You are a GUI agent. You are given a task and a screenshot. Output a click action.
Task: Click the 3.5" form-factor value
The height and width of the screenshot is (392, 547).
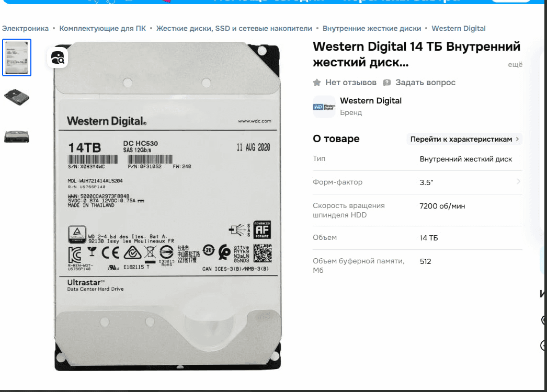pos(426,182)
